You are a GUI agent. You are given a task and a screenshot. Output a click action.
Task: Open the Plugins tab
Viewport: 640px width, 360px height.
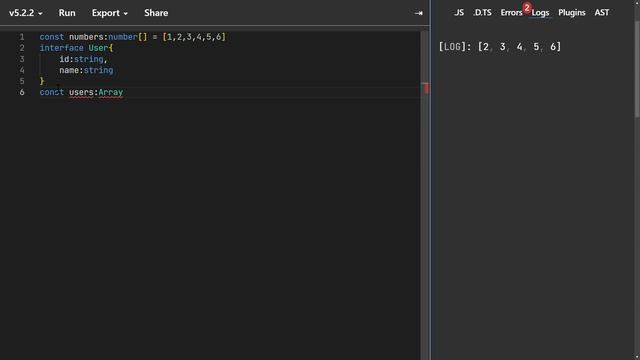click(571, 13)
